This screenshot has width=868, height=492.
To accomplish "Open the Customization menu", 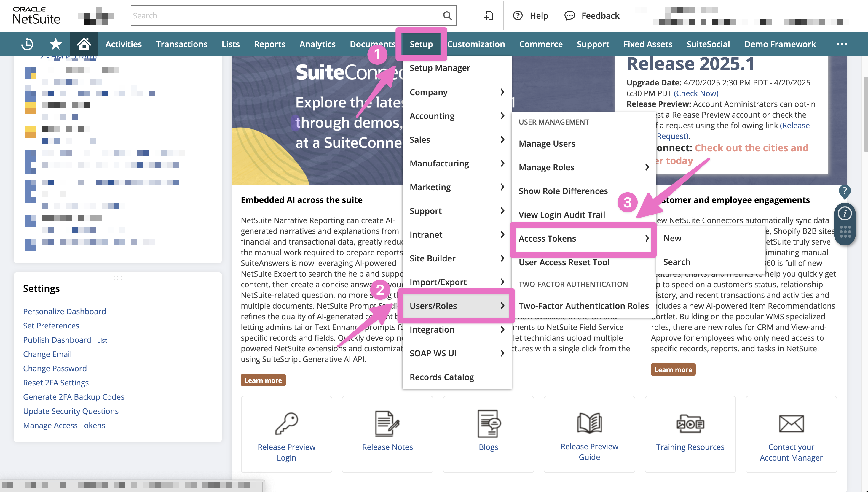I will [x=476, y=44].
